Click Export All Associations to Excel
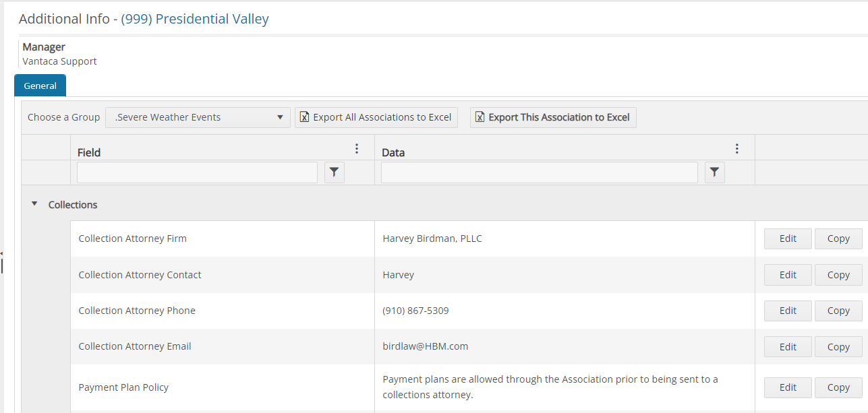 pos(376,117)
